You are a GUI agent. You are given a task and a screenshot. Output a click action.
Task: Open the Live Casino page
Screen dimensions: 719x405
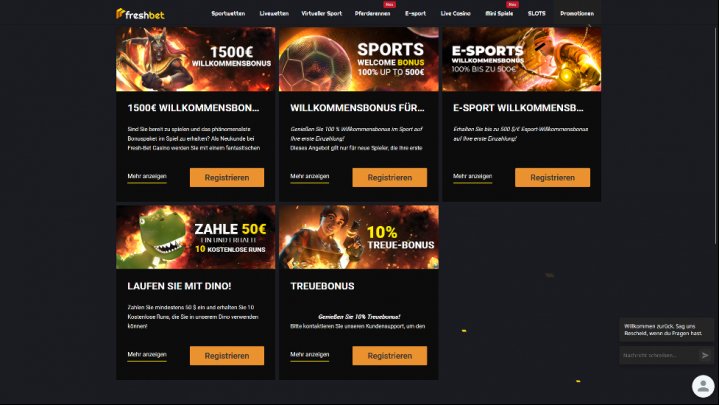(x=455, y=13)
